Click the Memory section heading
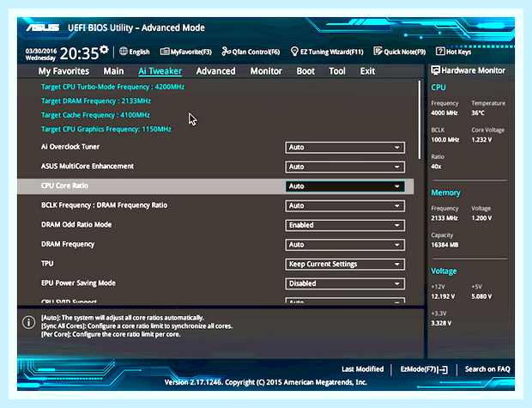Viewport: 532px width, 408px height. [445, 192]
